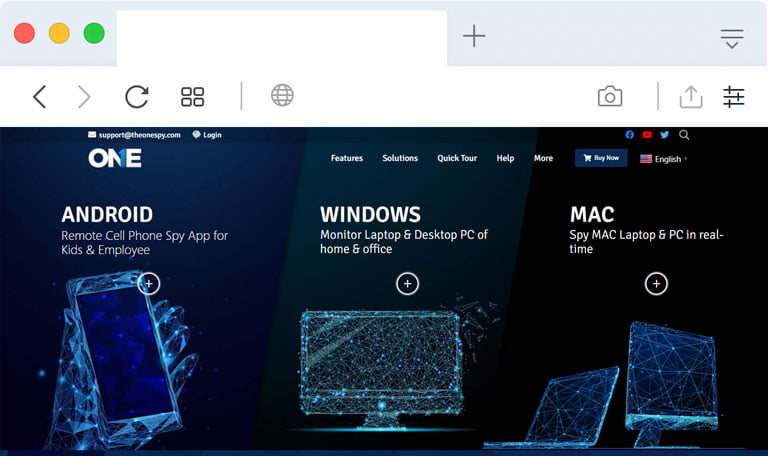Image resolution: width=768 pixels, height=456 pixels.
Task: Click the website search magnifier icon
Action: (x=684, y=135)
